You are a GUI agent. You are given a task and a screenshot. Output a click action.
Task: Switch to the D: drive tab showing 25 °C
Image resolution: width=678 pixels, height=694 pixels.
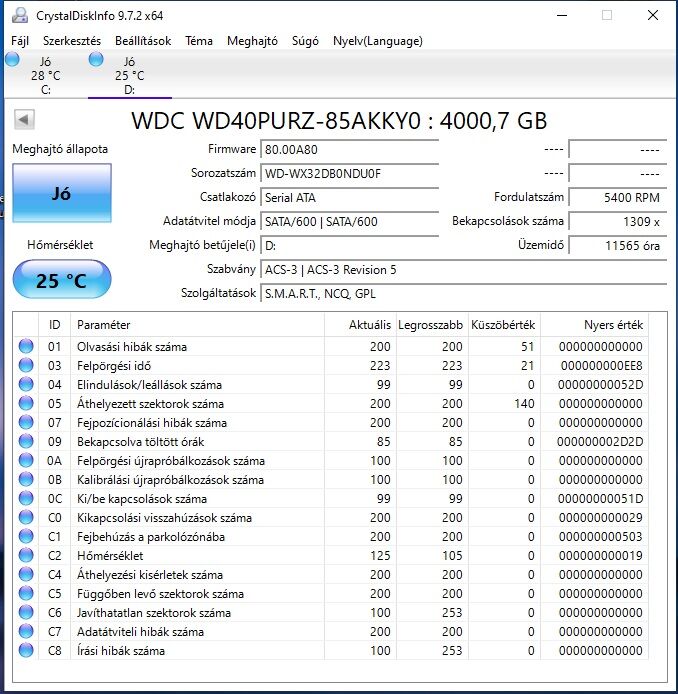click(130, 75)
